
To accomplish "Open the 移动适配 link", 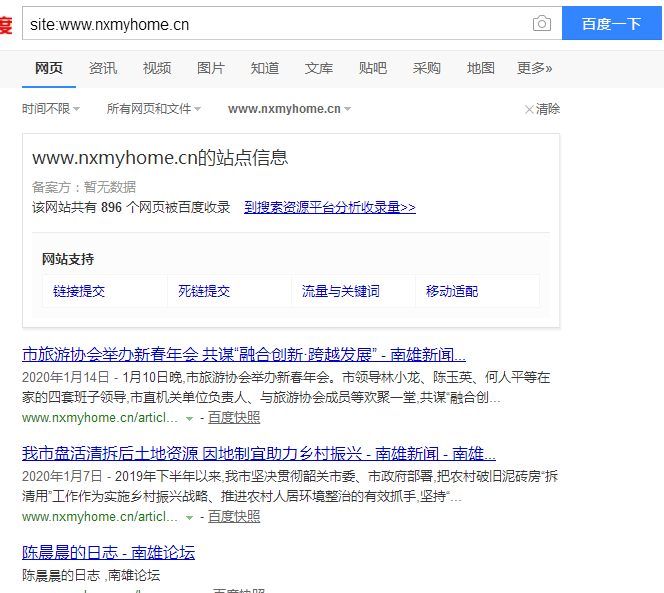I will pyautogui.click(x=452, y=291).
